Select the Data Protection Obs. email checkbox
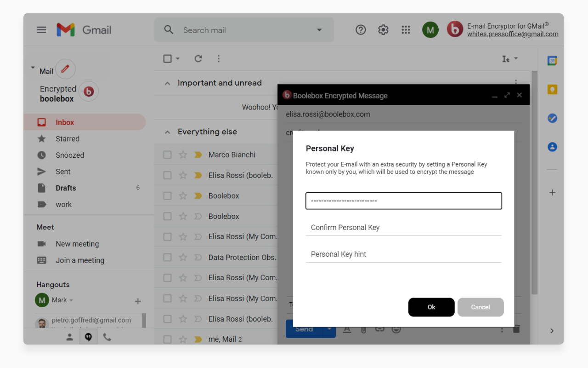The height and width of the screenshot is (368, 588). tap(167, 258)
